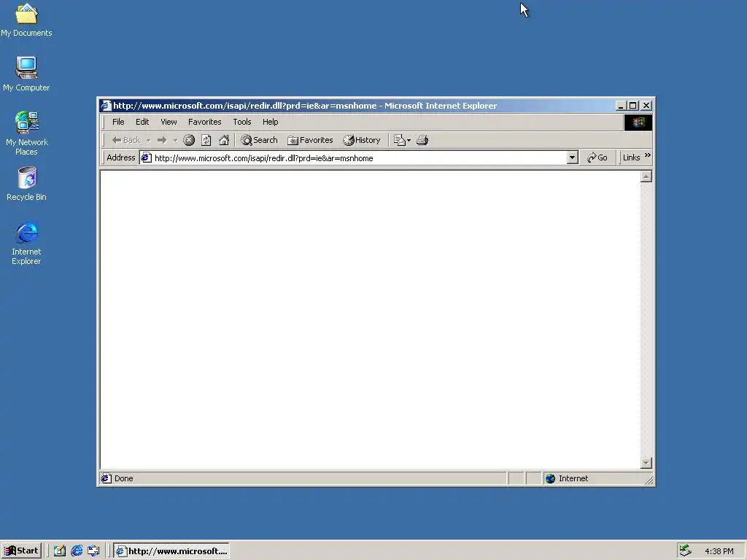Click the 4:38 PM clock
Image resolution: width=747 pixels, height=560 pixels.
[x=719, y=551]
